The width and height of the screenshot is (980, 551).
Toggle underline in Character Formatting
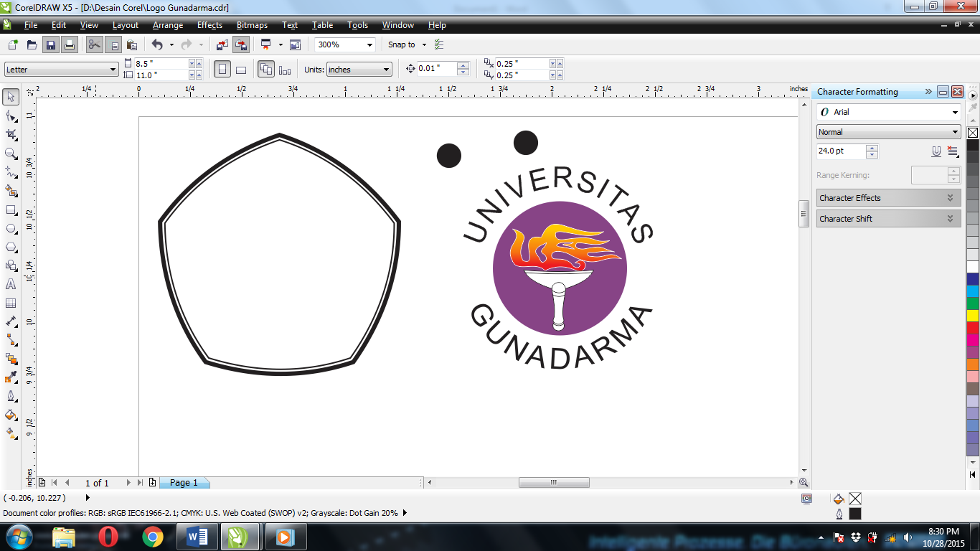pos(935,151)
